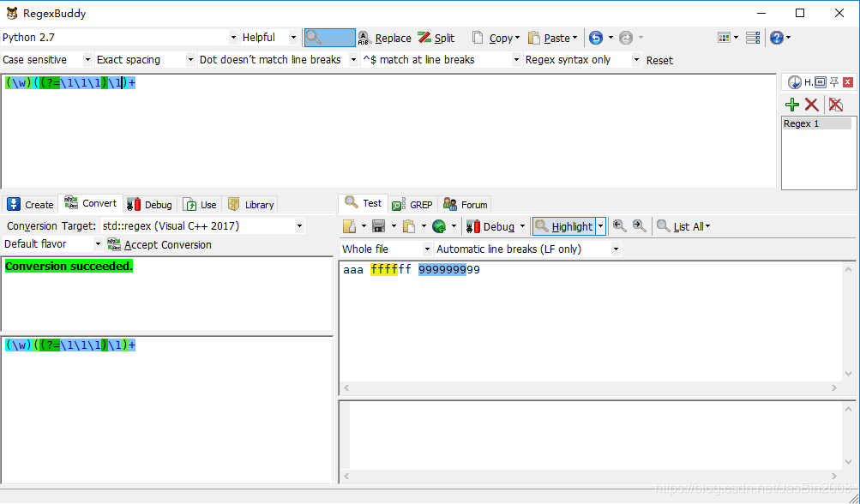Toggle the Regex syntax only option
The width and height of the screenshot is (860, 504).
582,60
